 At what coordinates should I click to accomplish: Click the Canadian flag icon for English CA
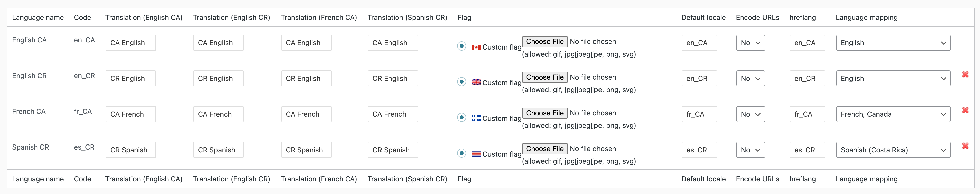(x=475, y=47)
